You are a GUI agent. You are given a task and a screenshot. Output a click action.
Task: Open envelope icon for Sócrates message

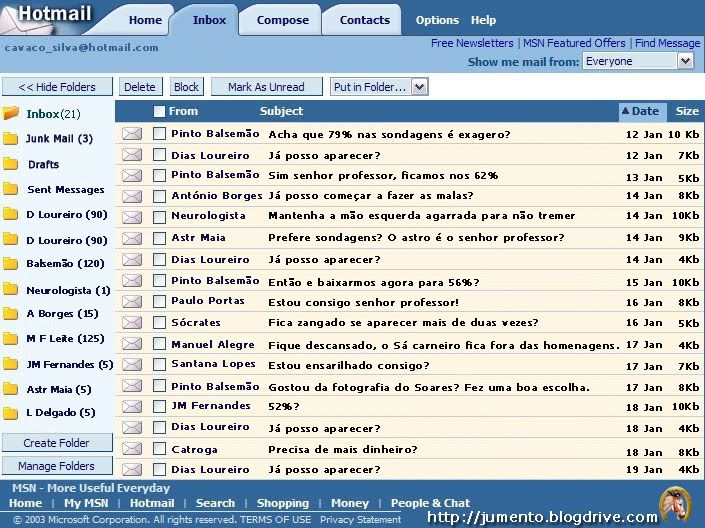(x=132, y=323)
